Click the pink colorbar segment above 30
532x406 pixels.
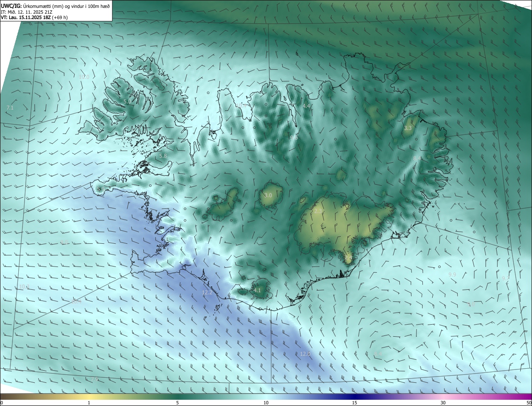pyautogui.click(x=443, y=396)
